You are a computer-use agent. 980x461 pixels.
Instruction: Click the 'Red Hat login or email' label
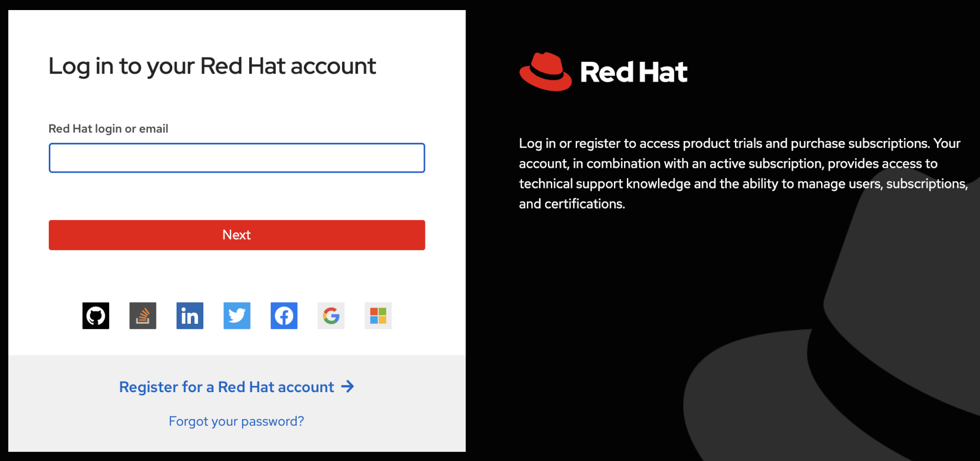(x=108, y=129)
